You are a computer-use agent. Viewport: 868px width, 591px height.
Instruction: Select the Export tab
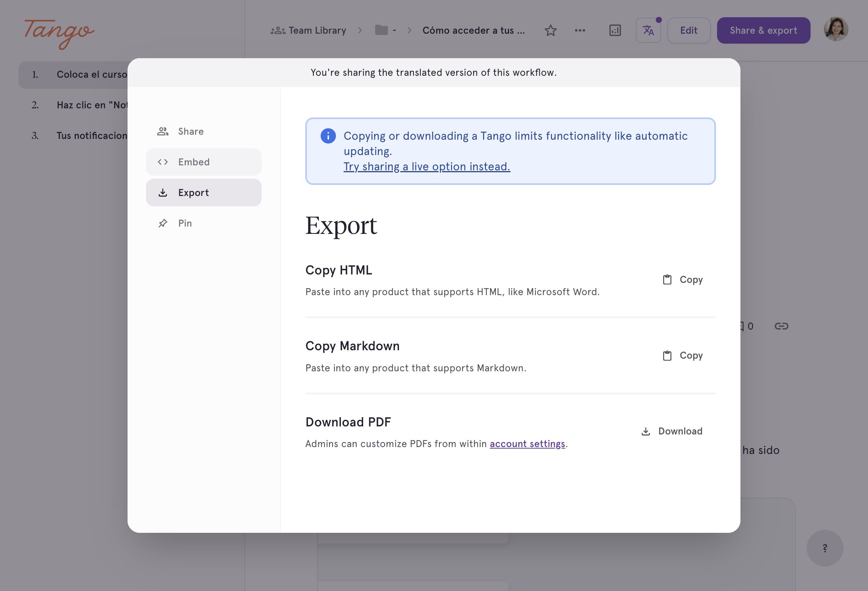coord(203,193)
